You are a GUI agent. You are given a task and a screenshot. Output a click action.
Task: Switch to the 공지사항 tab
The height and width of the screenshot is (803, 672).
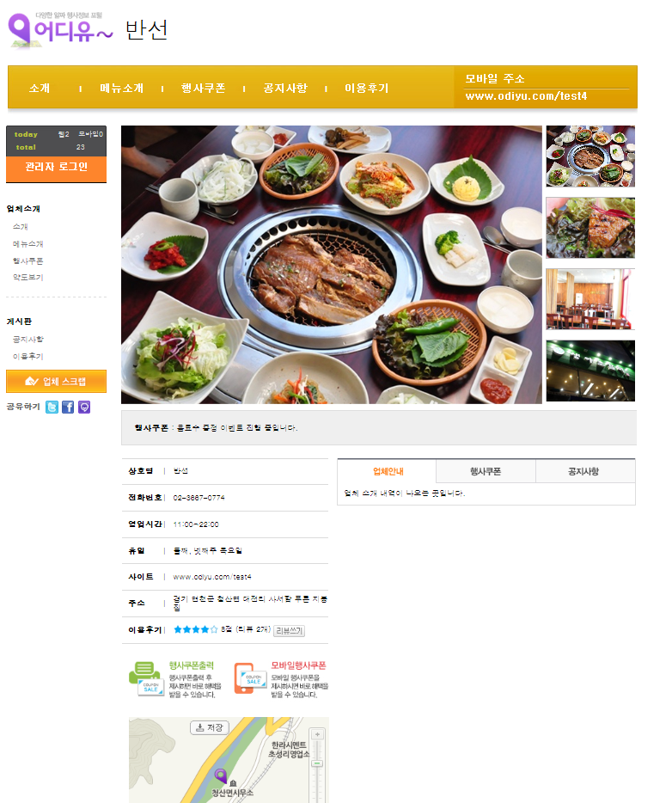point(585,471)
